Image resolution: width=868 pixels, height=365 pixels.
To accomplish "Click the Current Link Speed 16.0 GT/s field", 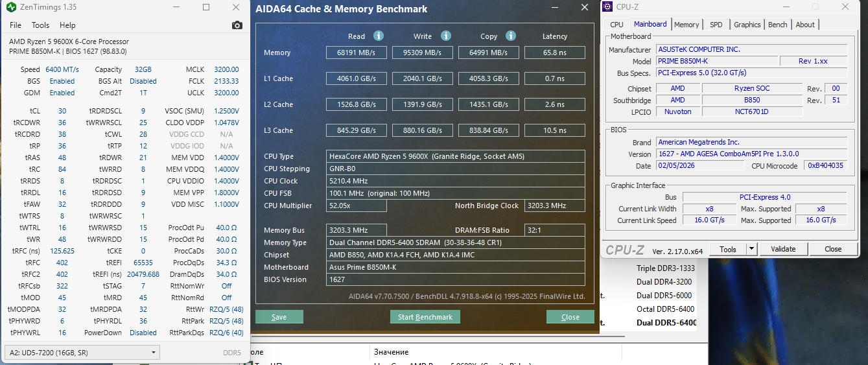I will pos(709,220).
